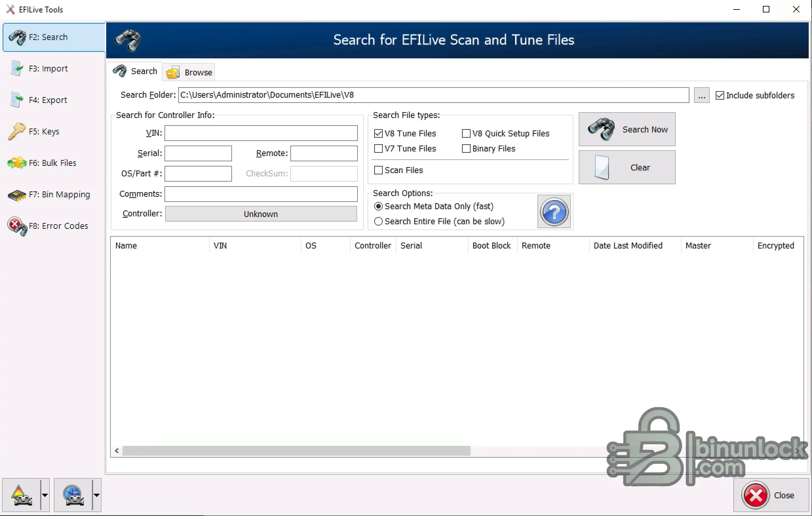Sort results by Name column
812x516 pixels.
(160, 246)
